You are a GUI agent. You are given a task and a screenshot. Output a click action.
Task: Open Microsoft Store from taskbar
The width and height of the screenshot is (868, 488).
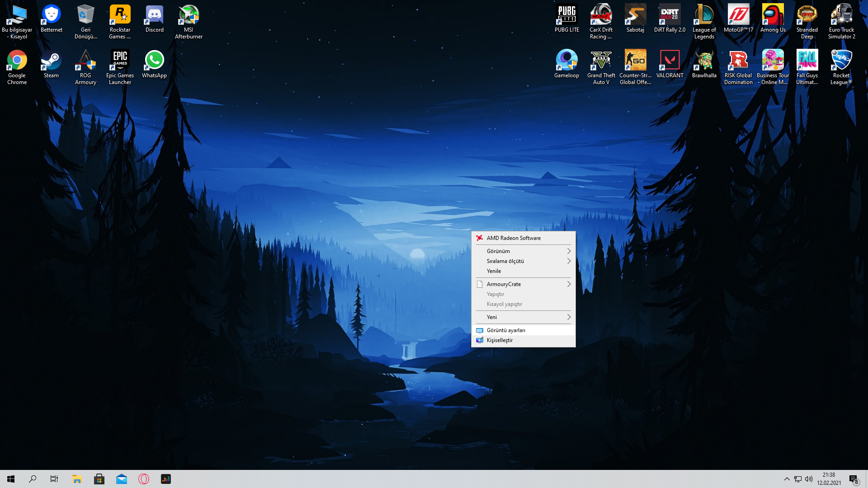(x=99, y=479)
